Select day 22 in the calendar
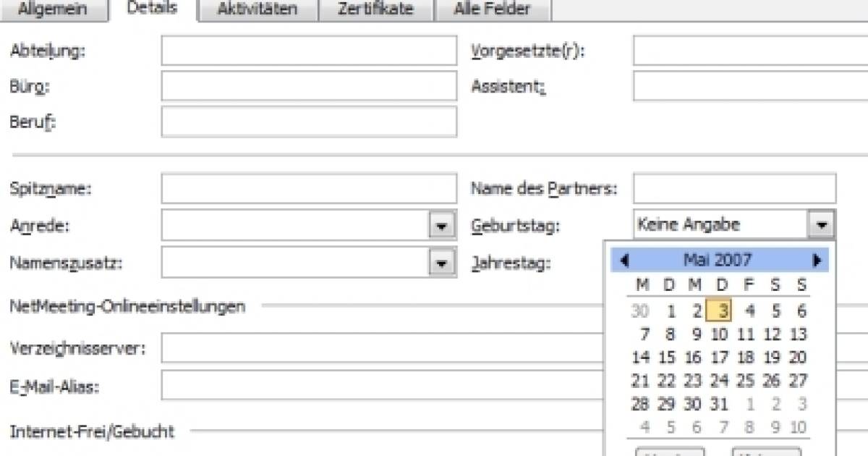The height and width of the screenshot is (456, 868). coord(667,381)
